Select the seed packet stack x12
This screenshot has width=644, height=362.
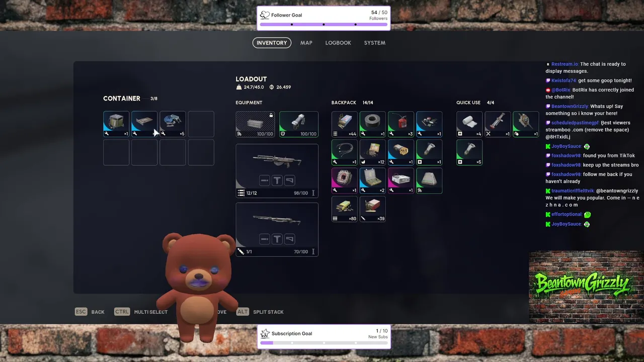click(x=373, y=152)
